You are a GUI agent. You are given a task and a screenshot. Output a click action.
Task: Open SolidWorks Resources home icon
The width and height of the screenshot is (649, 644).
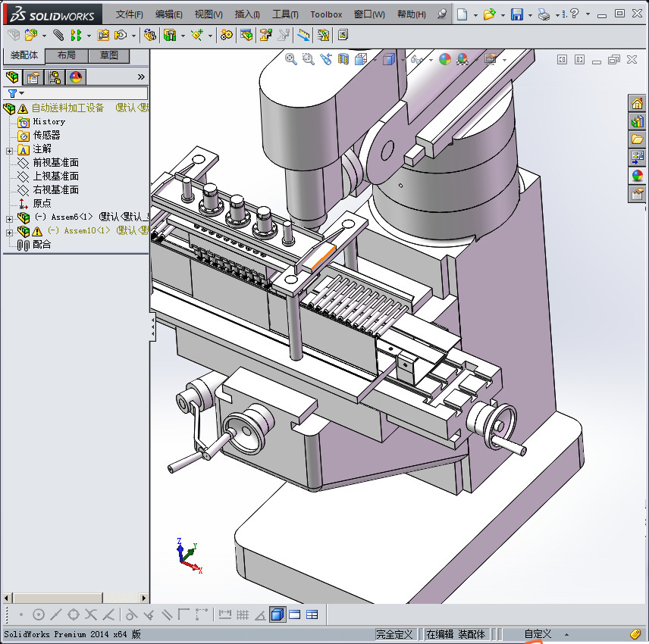pos(637,103)
